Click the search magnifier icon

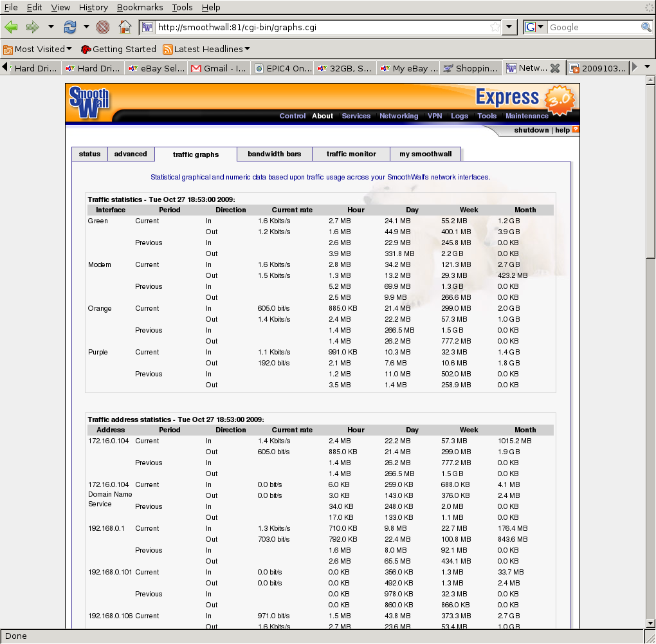(646, 27)
